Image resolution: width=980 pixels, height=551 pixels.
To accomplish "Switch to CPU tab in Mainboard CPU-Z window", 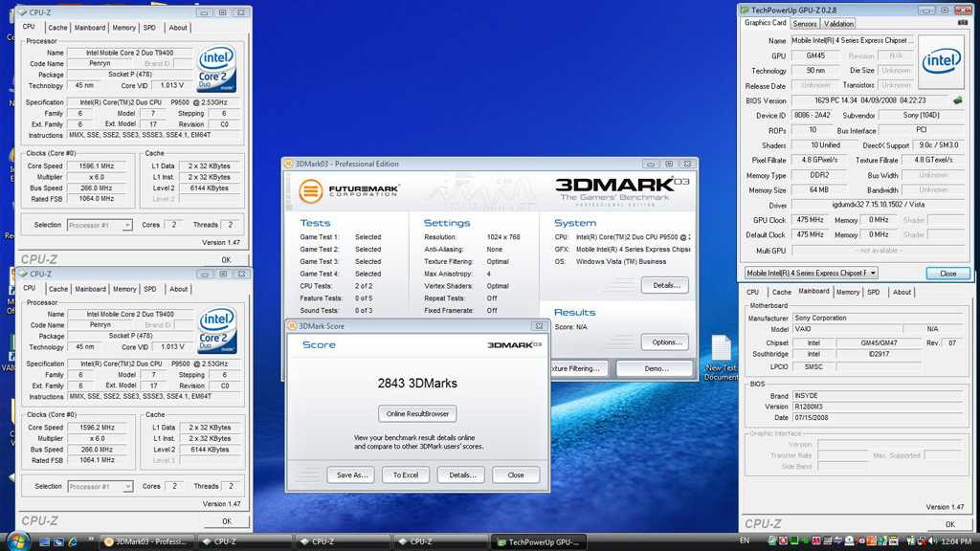I will click(x=752, y=293).
